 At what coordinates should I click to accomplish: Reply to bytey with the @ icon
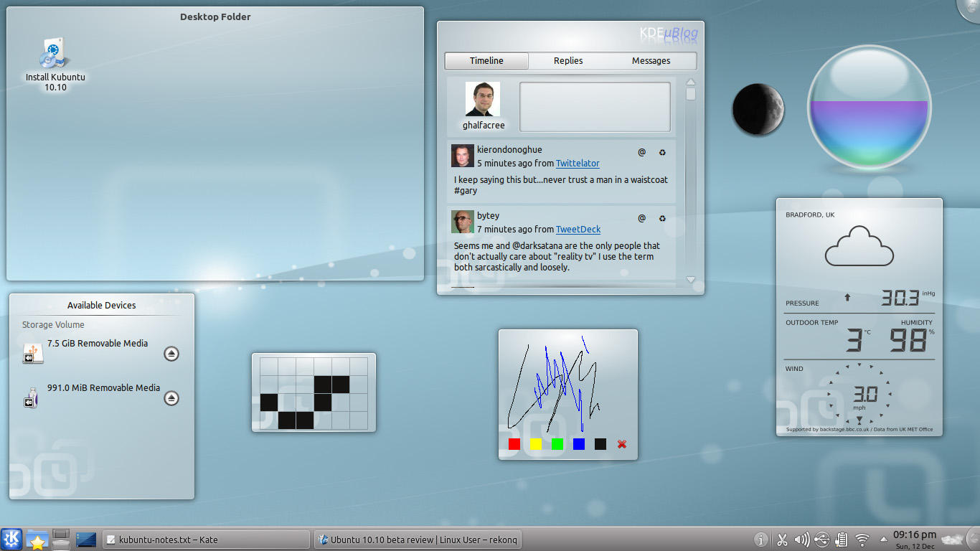tap(642, 218)
